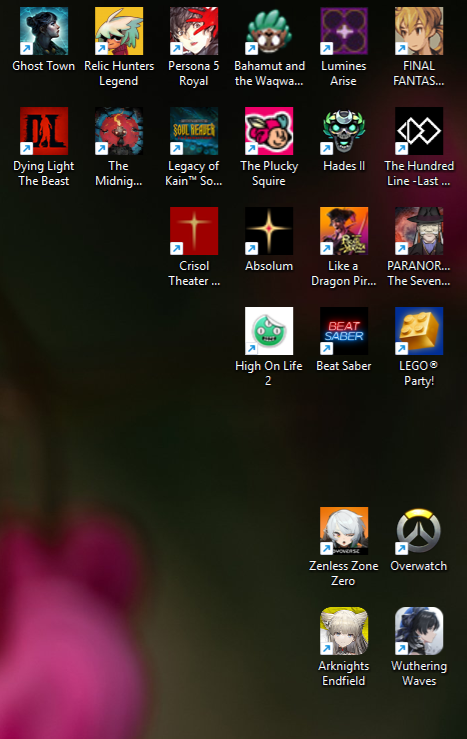
Task: Select the Absolum star icon
Action: point(269,231)
